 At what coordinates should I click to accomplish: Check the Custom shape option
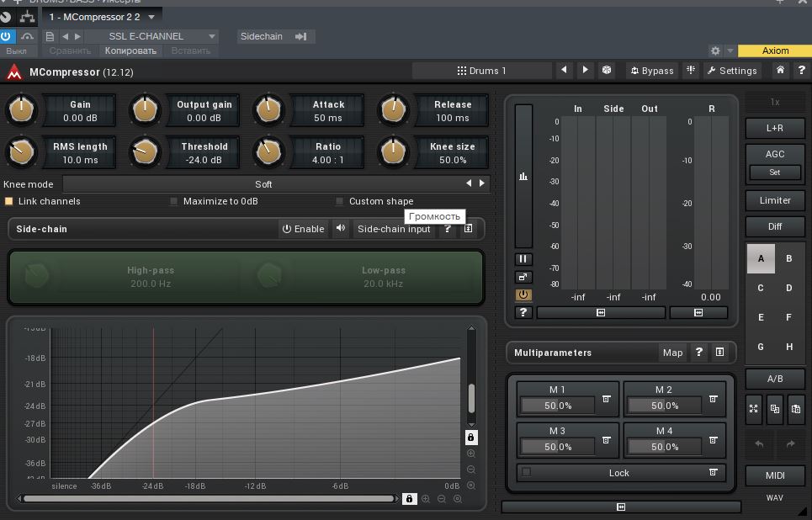click(x=340, y=201)
